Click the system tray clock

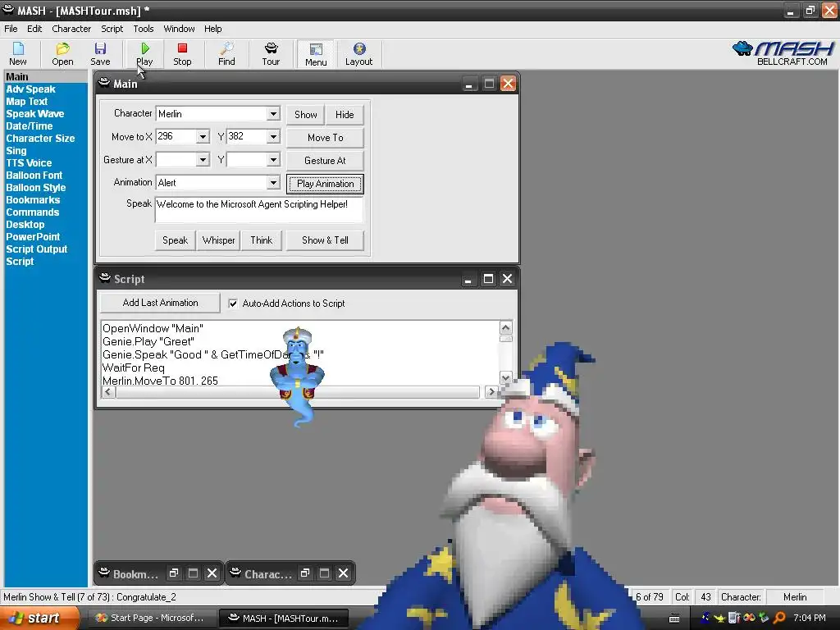(x=810, y=618)
